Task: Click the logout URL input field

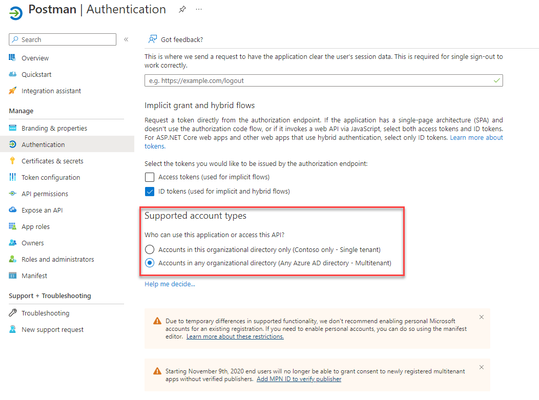Action: coord(323,80)
